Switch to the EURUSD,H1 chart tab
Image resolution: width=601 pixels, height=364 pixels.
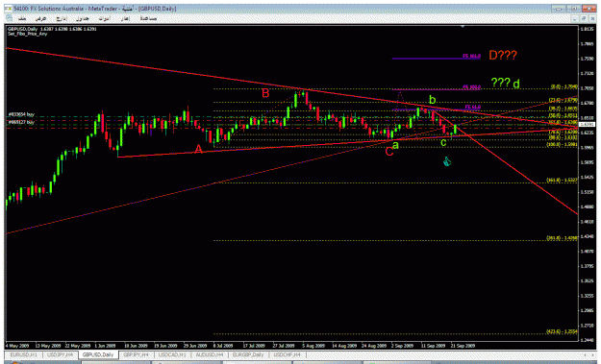pos(23,355)
